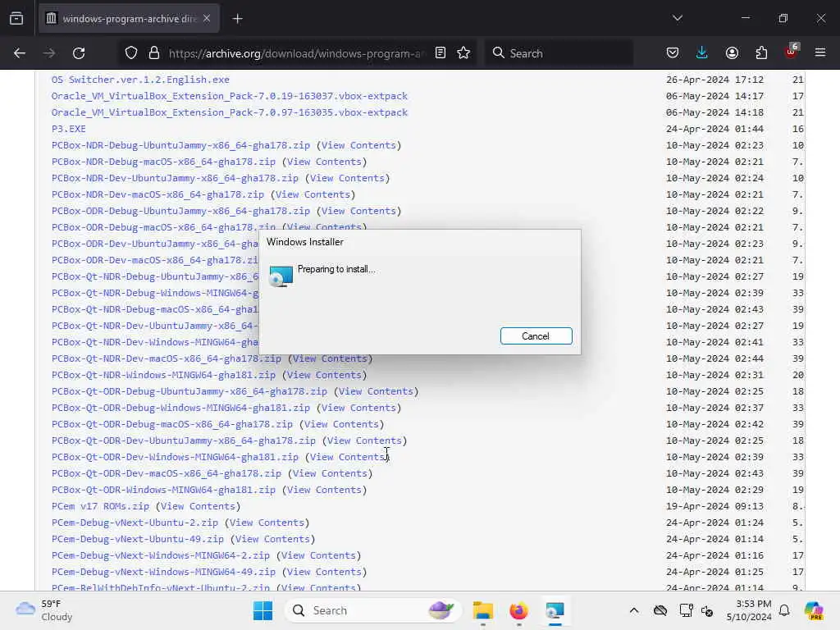Open PCem-Debug-vNext-Ubuntu-49.zip link

tap(138, 540)
